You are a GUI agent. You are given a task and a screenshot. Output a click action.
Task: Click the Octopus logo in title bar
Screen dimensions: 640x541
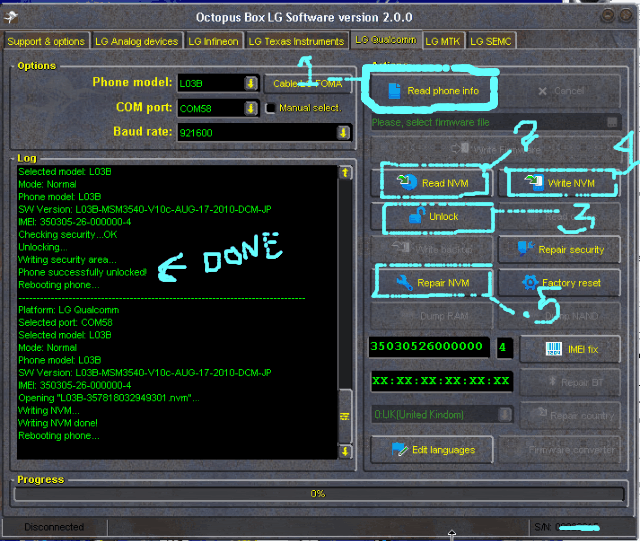11,17
